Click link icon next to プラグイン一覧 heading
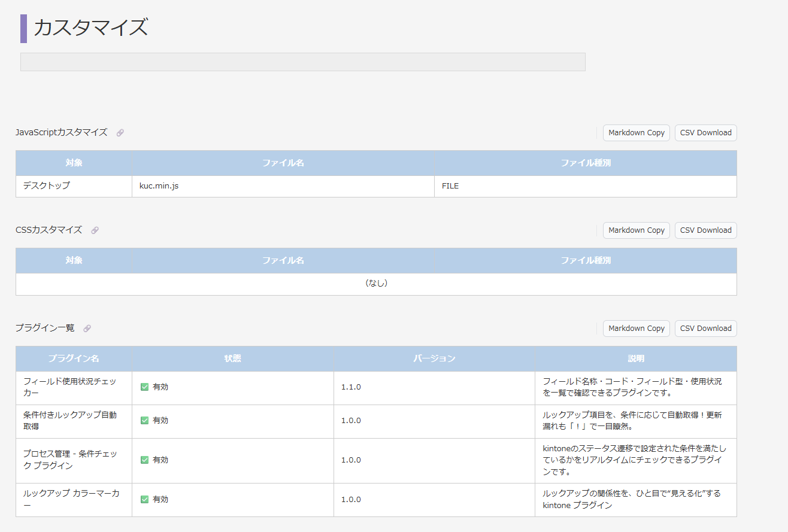 (x=87, y=329)
